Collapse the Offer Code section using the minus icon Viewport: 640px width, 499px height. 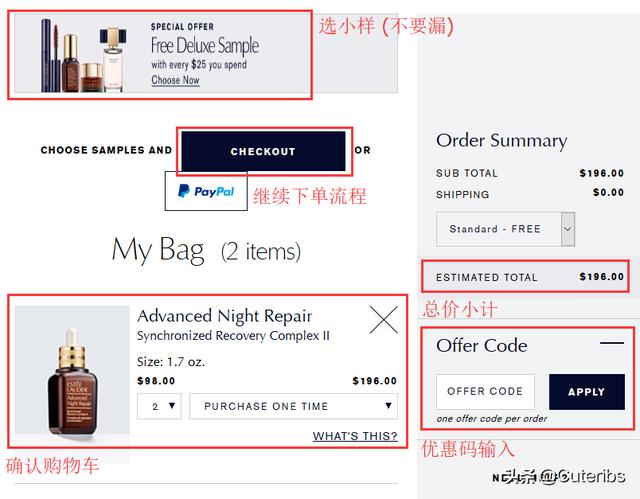point(611,343)
